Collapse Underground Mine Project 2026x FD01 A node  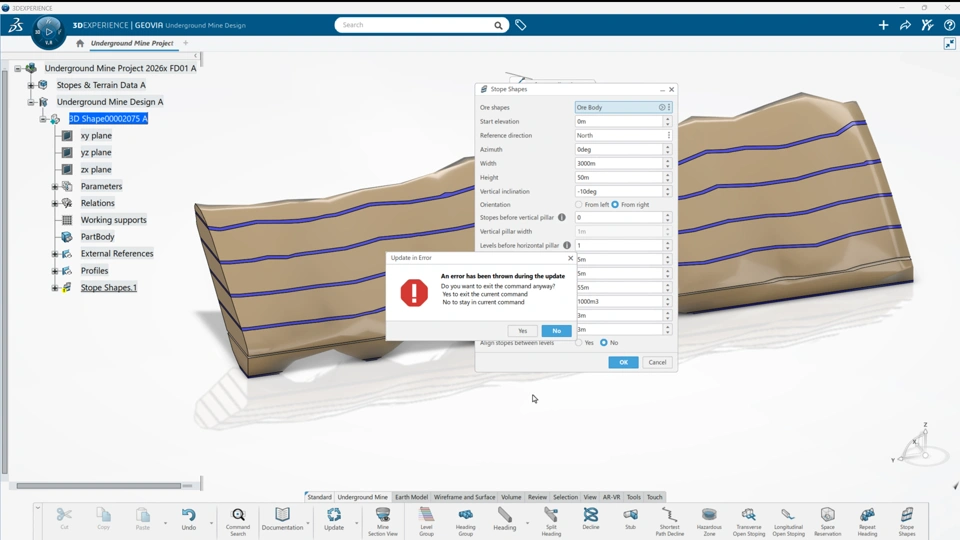click(x=18, y=69)
